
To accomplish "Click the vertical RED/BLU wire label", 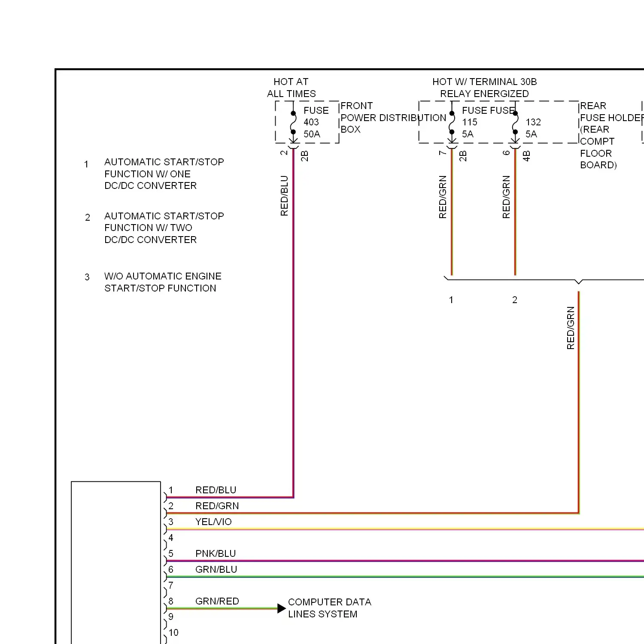I will [x=284, y=195].
